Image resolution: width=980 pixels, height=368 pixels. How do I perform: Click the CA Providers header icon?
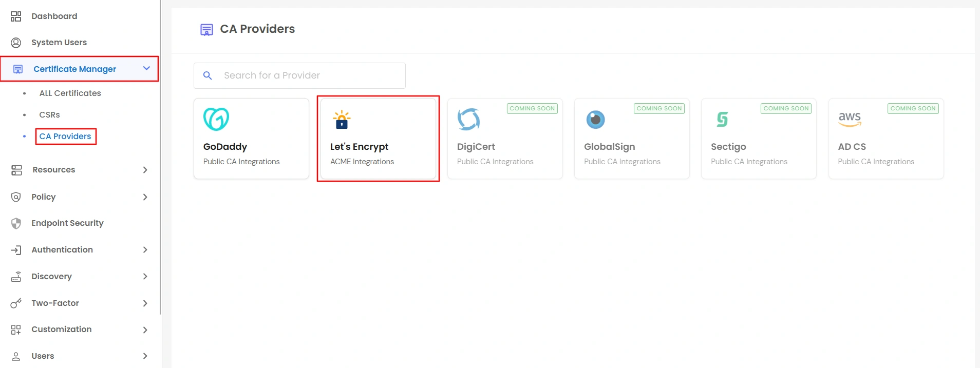pos(206,30)
